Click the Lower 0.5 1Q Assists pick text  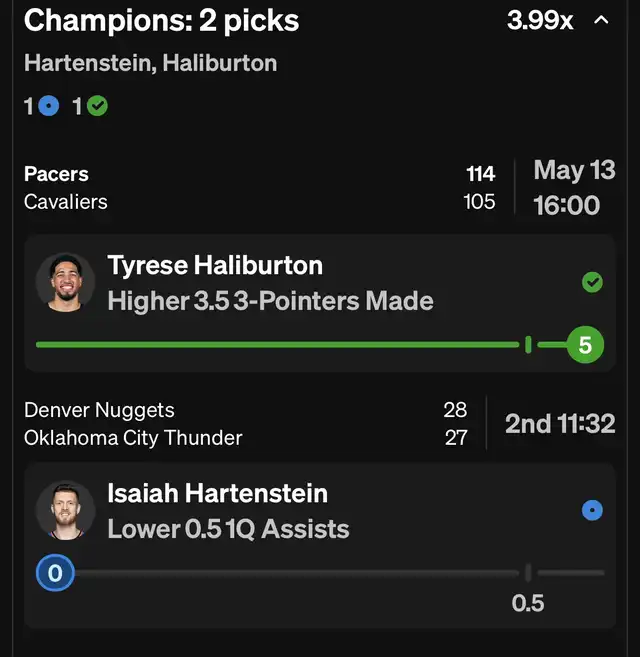[228, 529]
